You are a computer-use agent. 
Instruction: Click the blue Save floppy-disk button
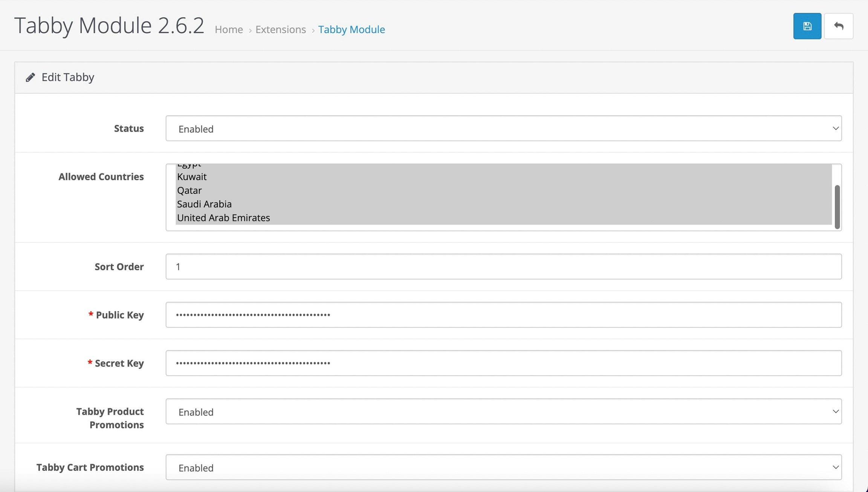pyautogui.click(x=807, y=26)
